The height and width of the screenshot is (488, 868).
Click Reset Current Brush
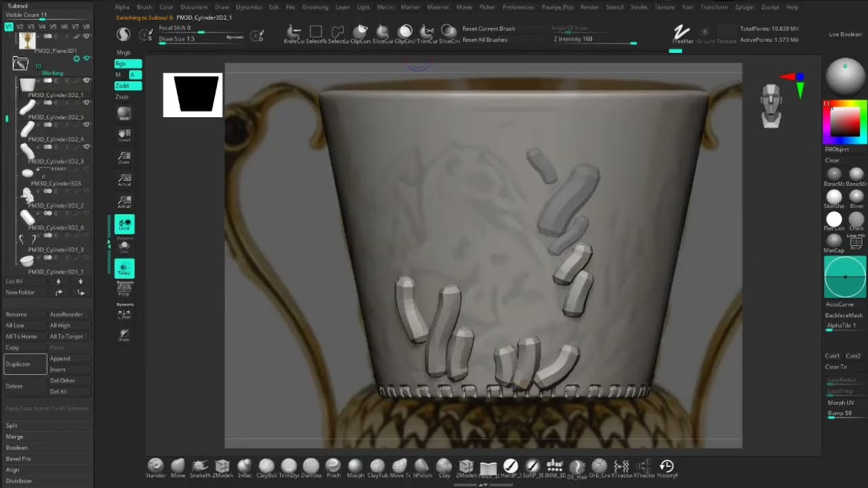[x=488, y=28]
